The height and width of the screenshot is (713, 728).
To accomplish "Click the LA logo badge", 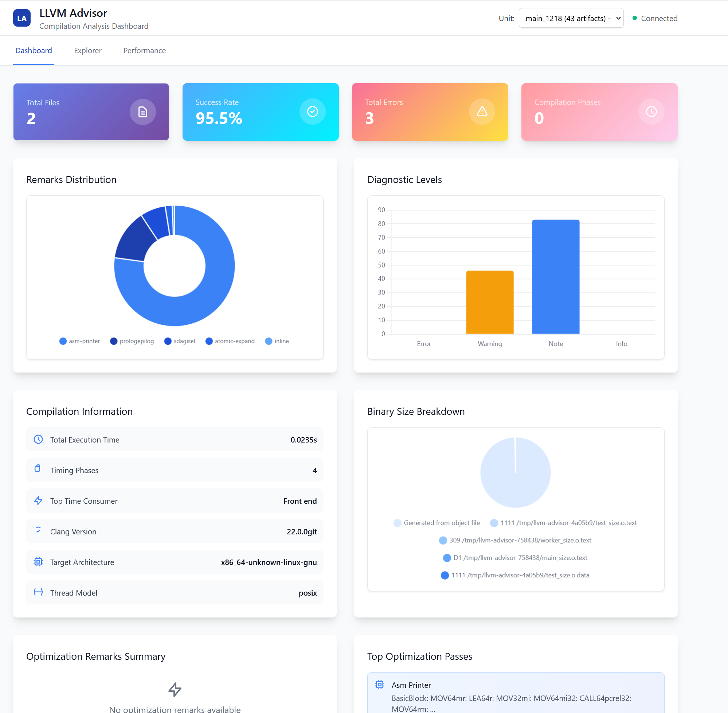I will [22, 17].
